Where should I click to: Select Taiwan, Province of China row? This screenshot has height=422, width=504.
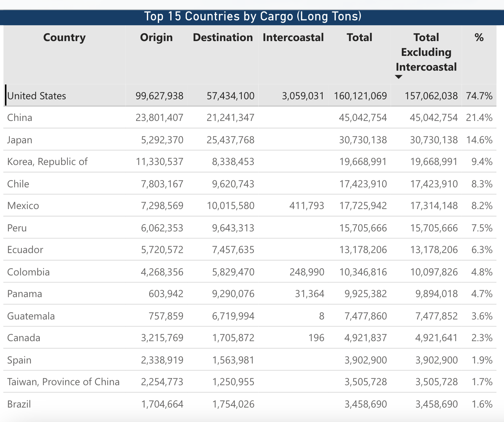click(x=63, y=382)
